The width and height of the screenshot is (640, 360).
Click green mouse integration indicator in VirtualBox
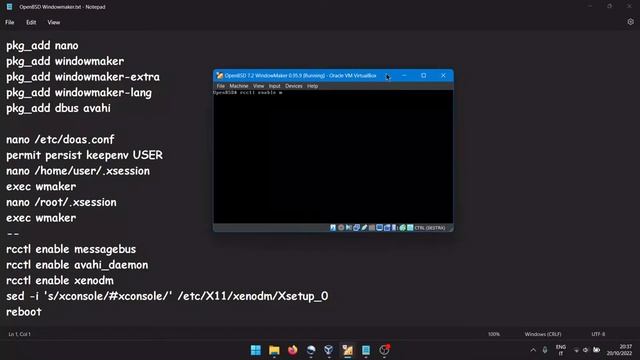pos(402,228)
